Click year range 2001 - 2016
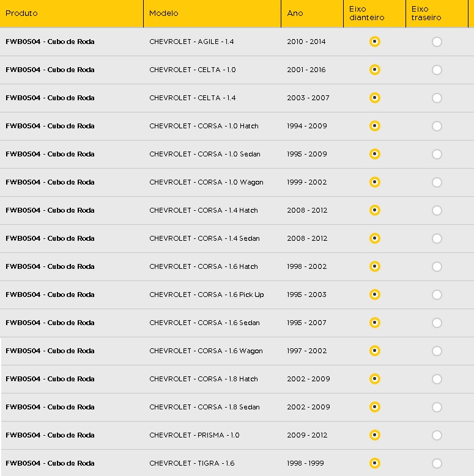The image size is (474, 476). (x=306, y=70)
